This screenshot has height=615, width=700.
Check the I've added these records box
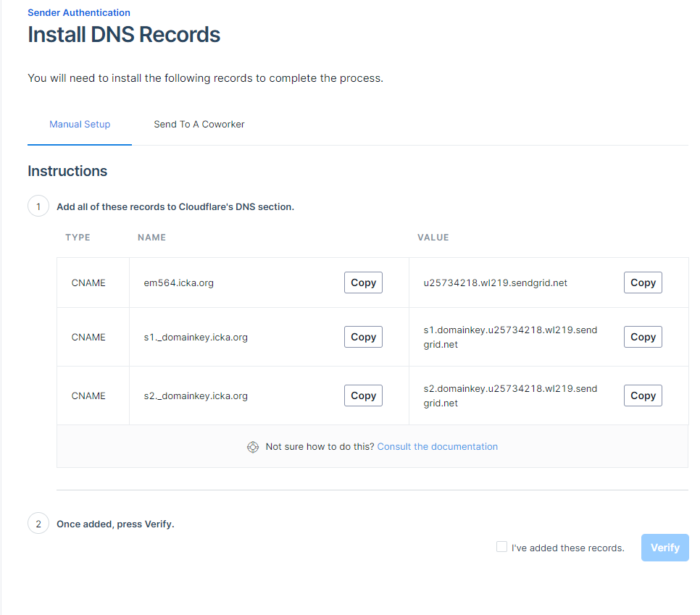point(501,547)
